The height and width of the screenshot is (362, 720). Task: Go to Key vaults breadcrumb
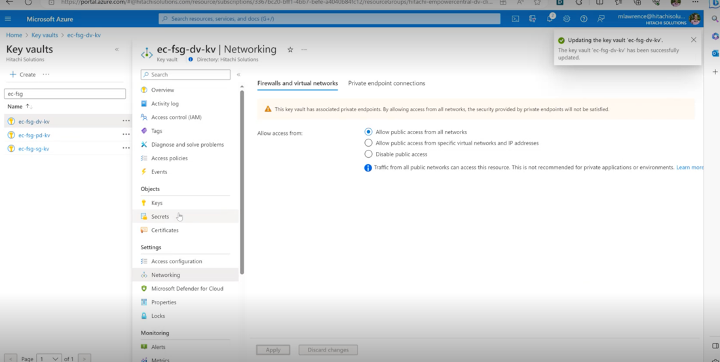[45, 35]
